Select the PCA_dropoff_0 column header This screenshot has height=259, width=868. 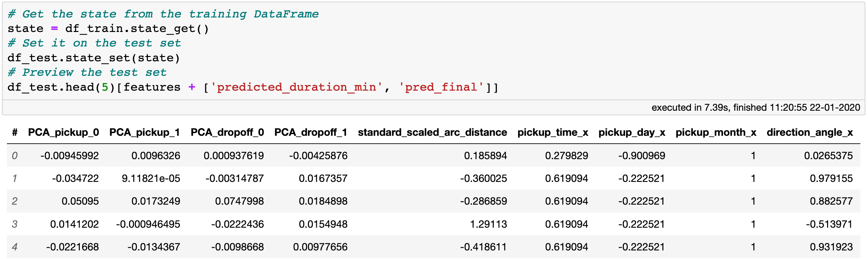(227, 132)
